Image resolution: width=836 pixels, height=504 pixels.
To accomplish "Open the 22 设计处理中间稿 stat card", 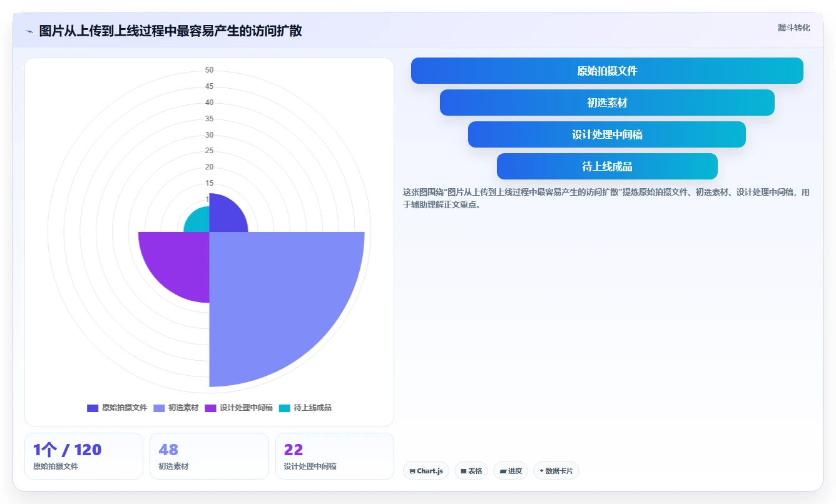I will point(335,456).
